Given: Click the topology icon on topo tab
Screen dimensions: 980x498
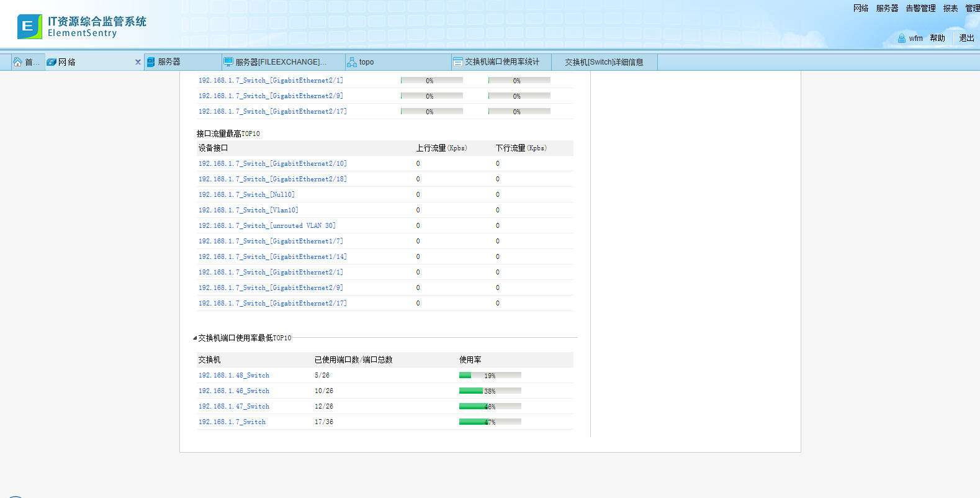Looking at the screenshot, I should tap(352, 62).
